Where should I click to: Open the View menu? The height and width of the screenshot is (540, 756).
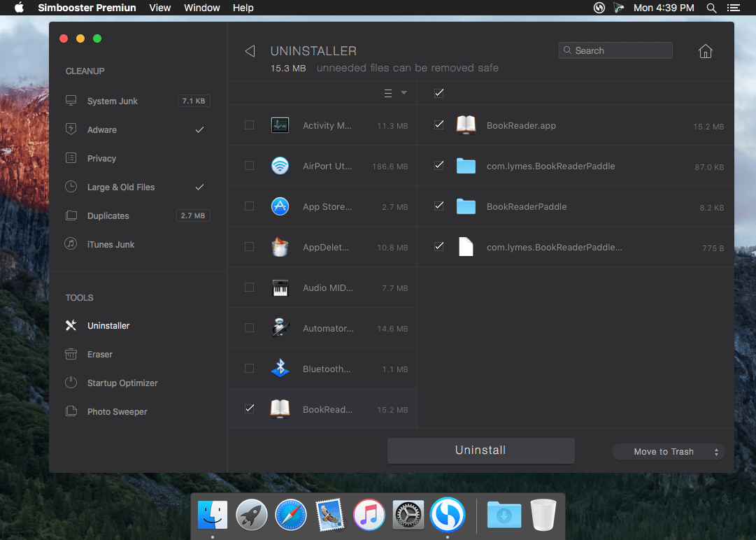(160, 8)
